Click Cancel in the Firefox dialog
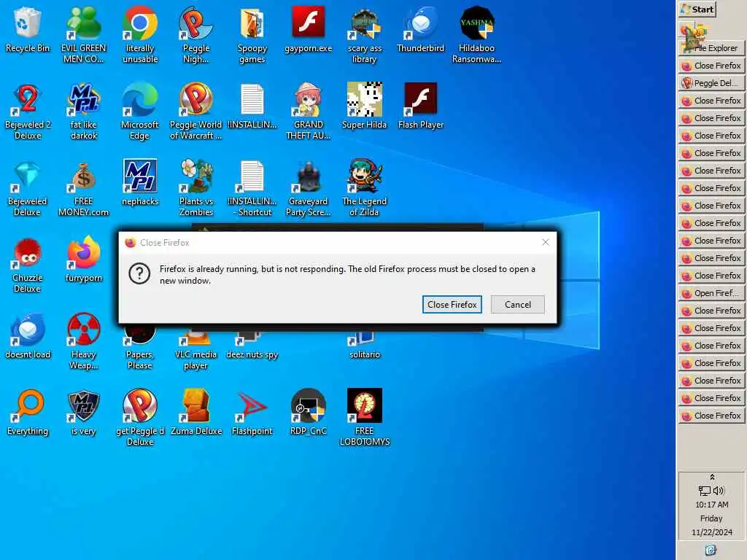The height and width of the screenshot is (560, 747). (x=517, y=305)
